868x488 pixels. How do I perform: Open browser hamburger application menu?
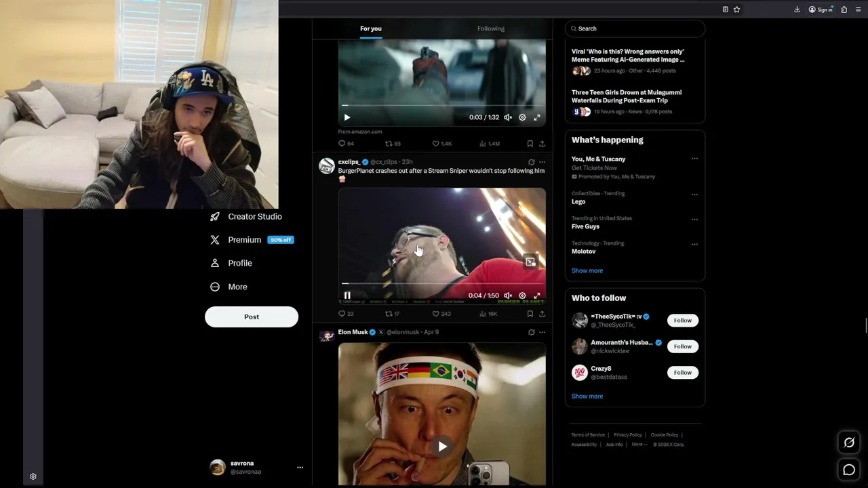point(859,9)
